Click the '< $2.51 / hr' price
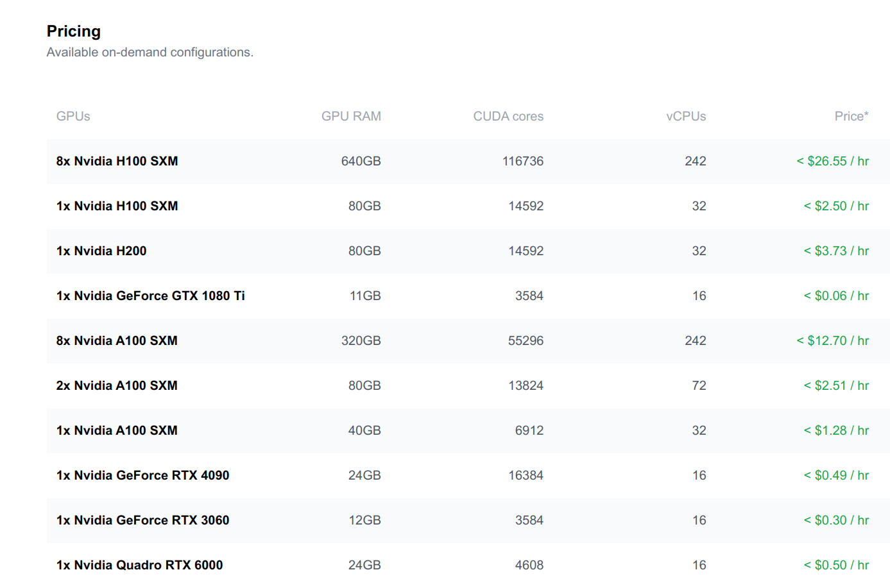Viewport: 890px width, 588px height. (837, 385)
